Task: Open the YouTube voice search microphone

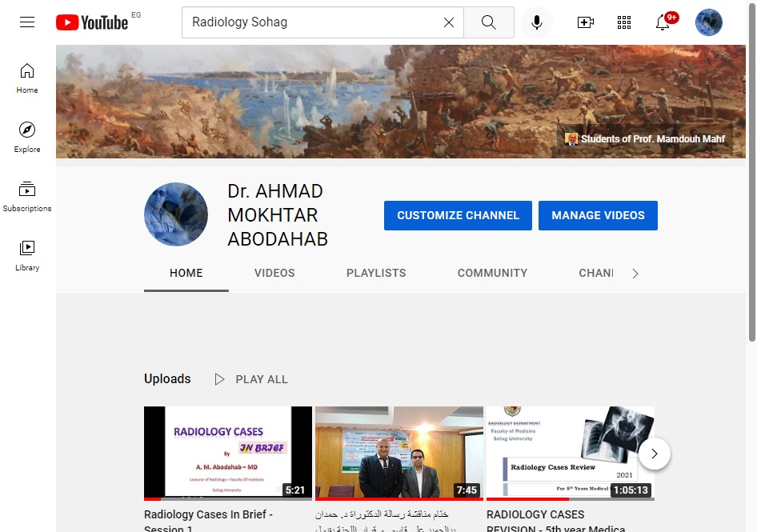Action: (536, 22)
